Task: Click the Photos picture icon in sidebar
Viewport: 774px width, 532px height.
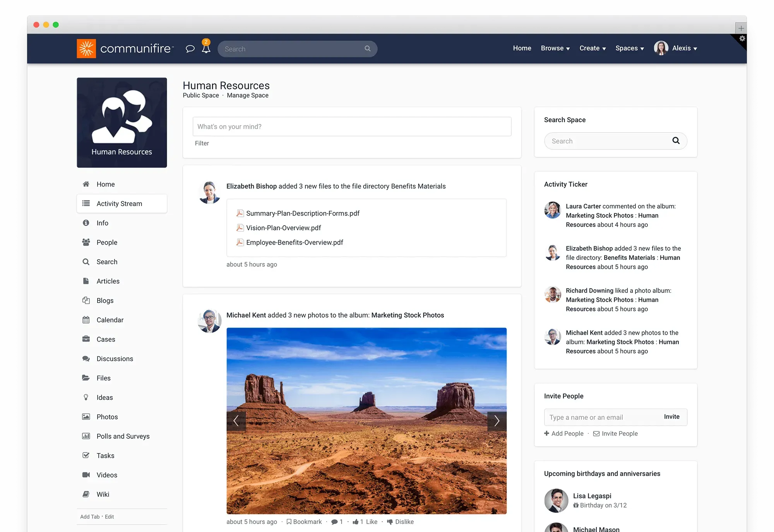Action: (86, 417)
